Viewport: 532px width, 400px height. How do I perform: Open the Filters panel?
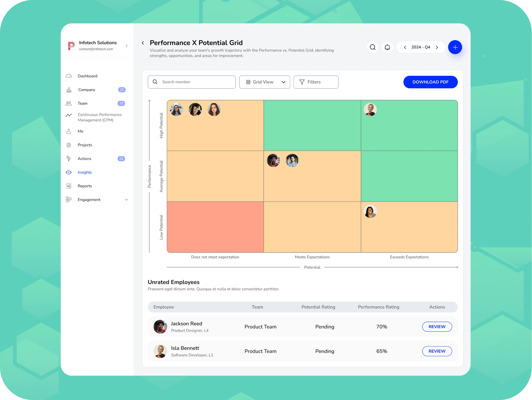click(316, 82)
